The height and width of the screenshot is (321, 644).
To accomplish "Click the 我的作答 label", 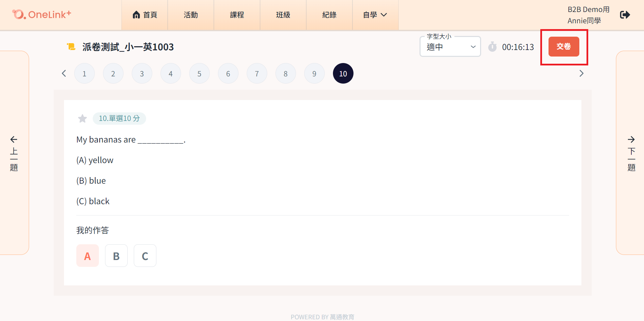I will click(92, 230).
